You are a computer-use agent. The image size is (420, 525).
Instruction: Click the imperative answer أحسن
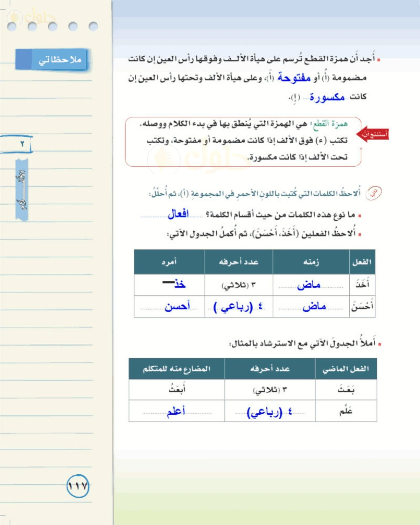coord(177,307)
